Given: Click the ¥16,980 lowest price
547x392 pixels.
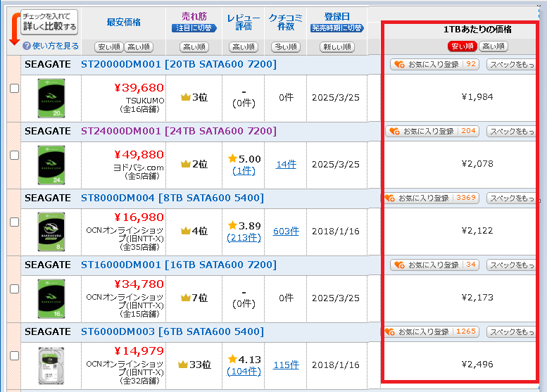Looking at the screenshot, I should point(139,217).
